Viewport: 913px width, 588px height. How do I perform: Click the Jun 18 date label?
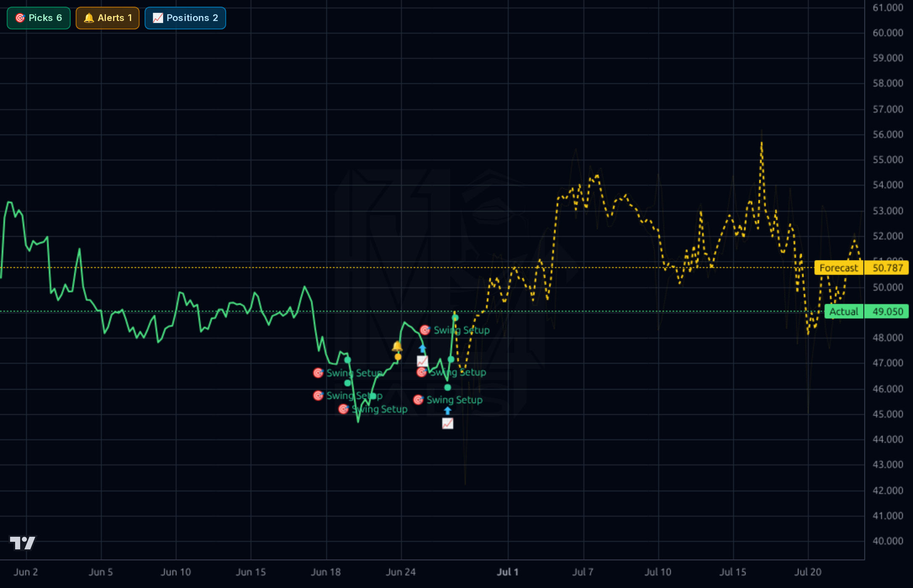click(326, 572)
